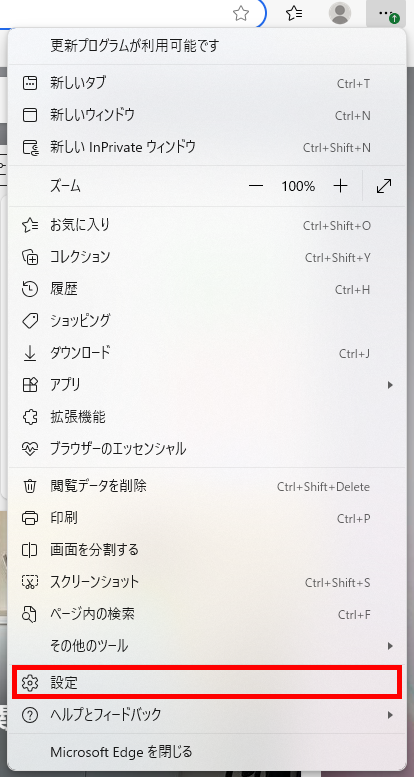Choose スクリーンショット menu item
This screenshot has width=414, height=777.
pyautogui.click(x=207, y=582)
